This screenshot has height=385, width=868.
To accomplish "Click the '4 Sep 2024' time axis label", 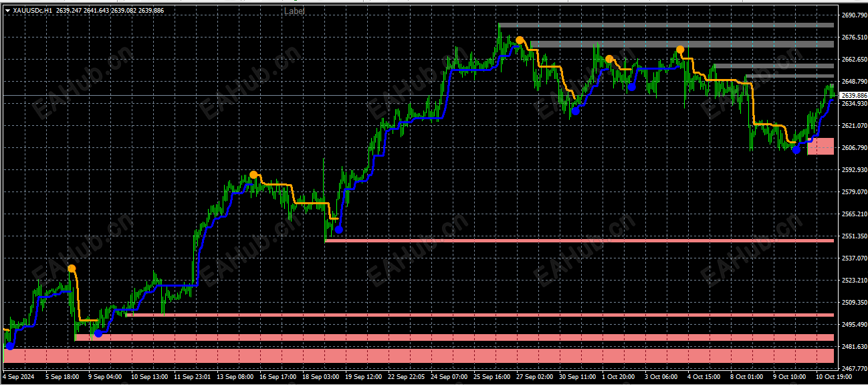I will pos(17,377).
